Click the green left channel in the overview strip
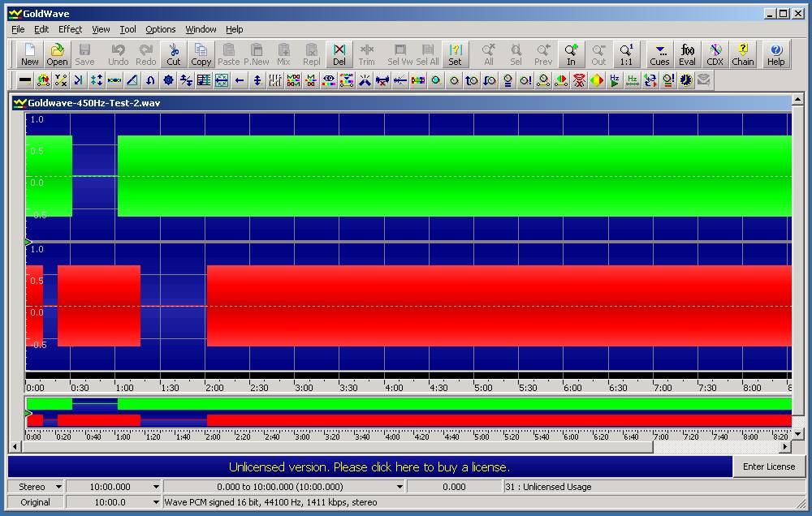Viewport: 812px width, 516px height. (x=409, y=404)
